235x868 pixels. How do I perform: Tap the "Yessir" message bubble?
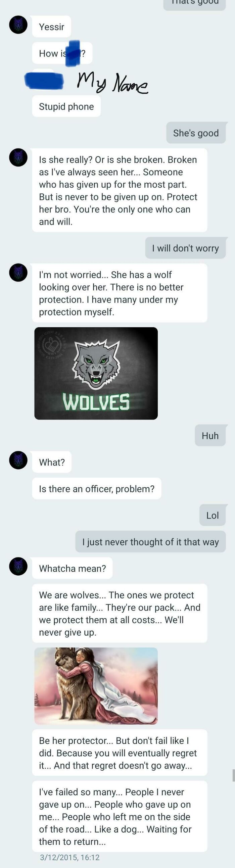click(x=52, y=27)
